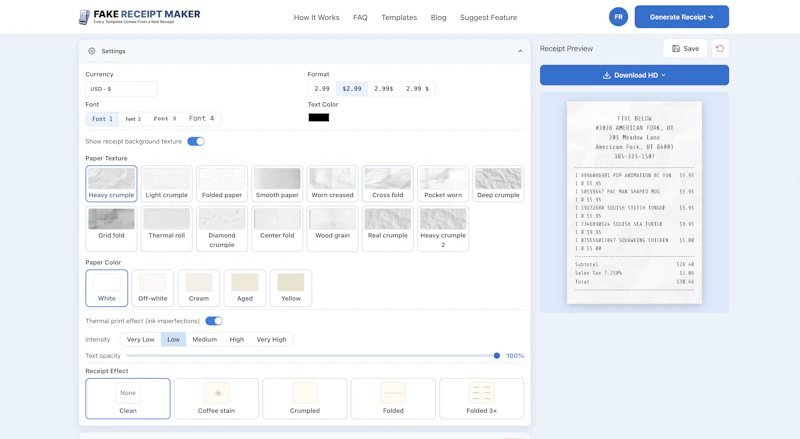Screen dimensions: 800x439
Task: Select the Folded receipt effect
Action: tap(393, 399)
